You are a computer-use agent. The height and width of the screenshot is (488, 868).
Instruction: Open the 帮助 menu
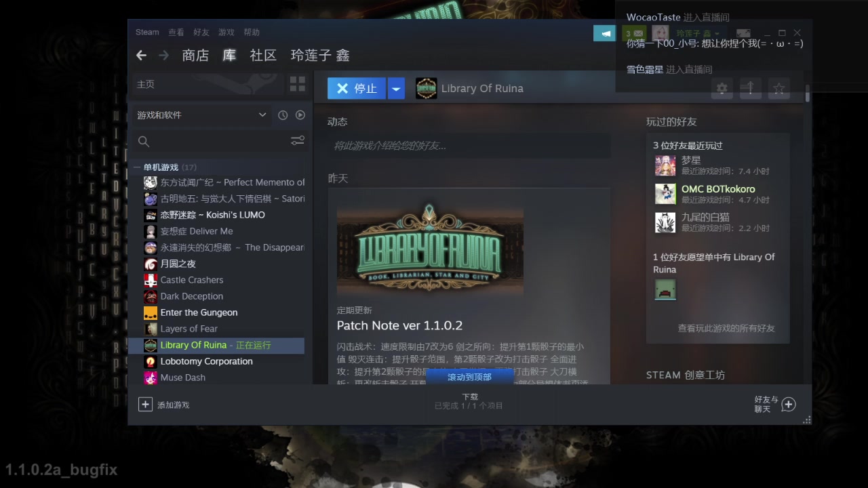click(x=252, y=32)
